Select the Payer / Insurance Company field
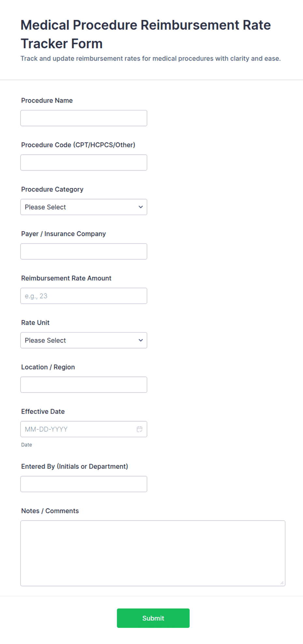The image size is (303, 644). click(x=84, y=251)
